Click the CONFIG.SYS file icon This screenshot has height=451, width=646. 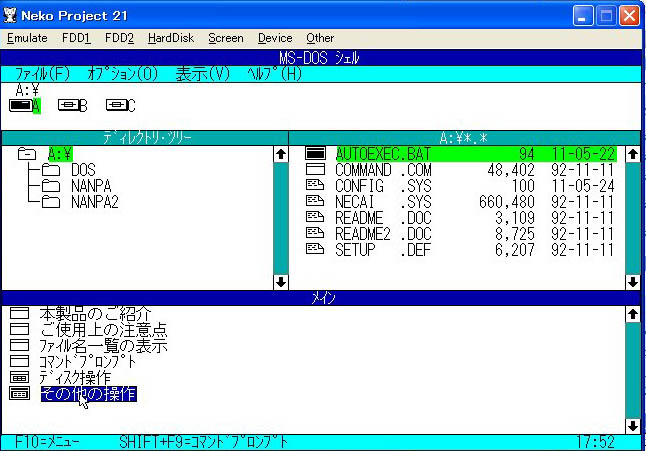(315, 185)
